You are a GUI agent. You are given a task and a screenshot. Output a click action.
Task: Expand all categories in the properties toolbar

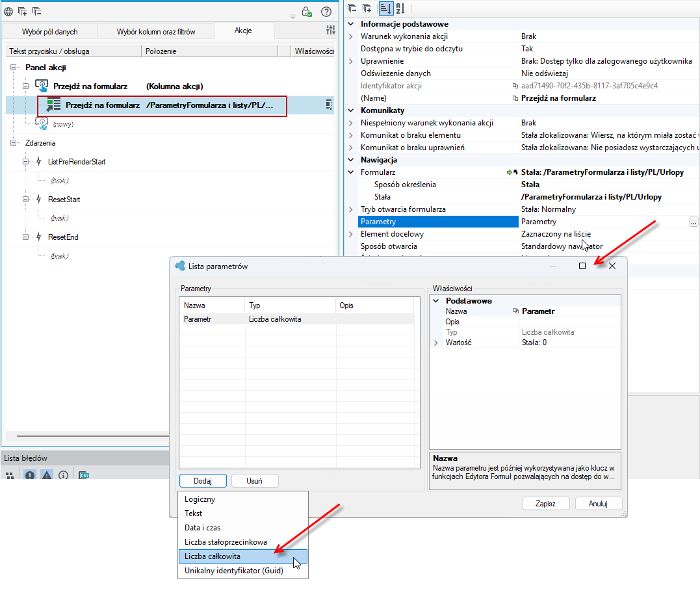point(367,8)
